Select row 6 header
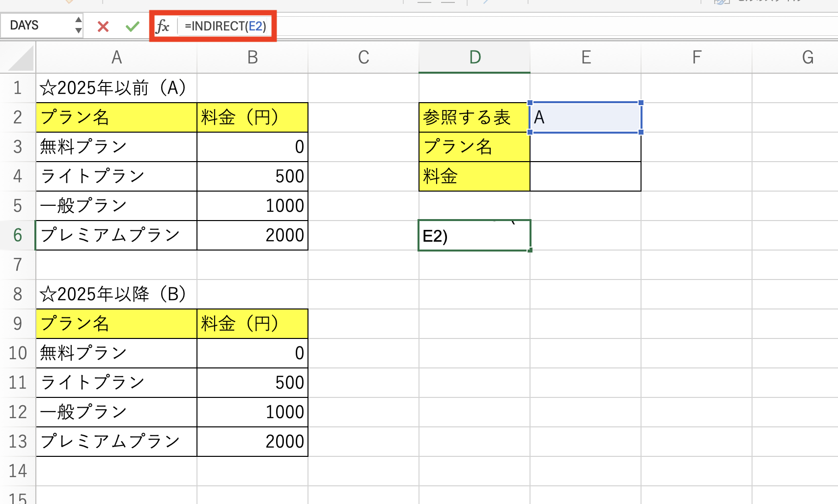838x504 pixels. pyautogui.click(x=18, y=235)
